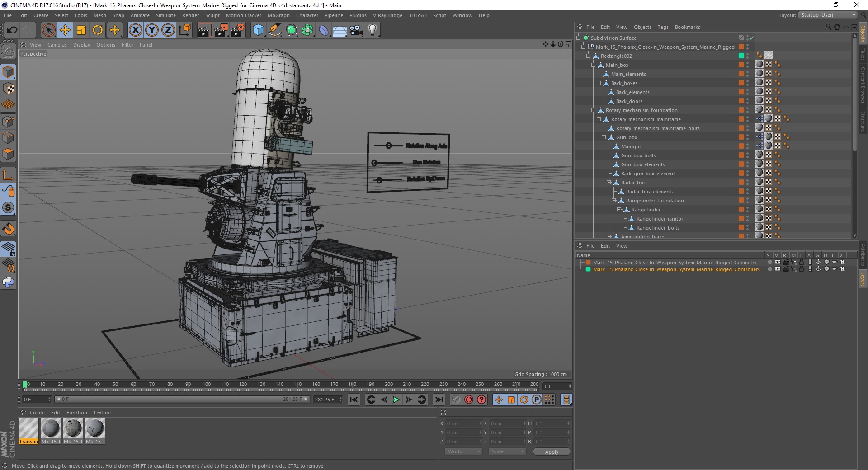Open the viewport Cameras menu
Viewport: 868px width, 470px height.
pyautogui.click(x=57, y=45)
